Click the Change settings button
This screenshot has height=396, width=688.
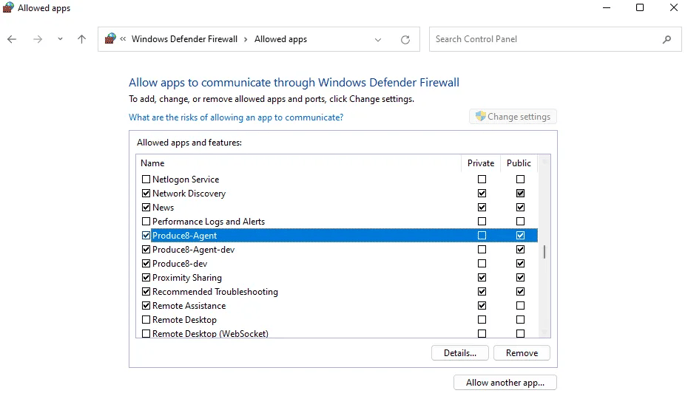[x=513, y=117]
